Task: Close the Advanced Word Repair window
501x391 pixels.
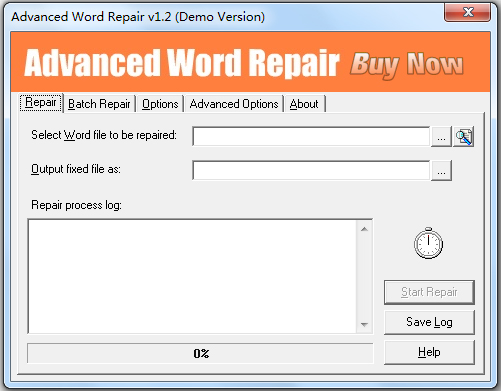Action: point(468,13)
